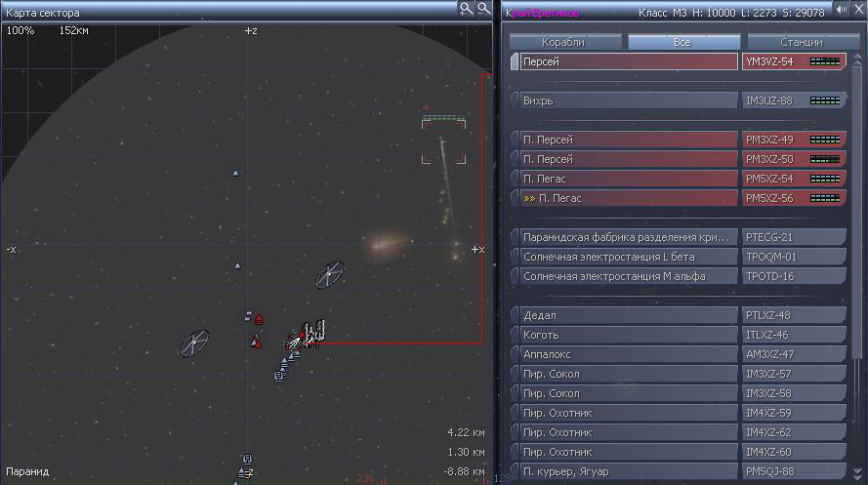
Task: Click the +z axis label on map
Action: pyautogui.click(x=251, y=31)
